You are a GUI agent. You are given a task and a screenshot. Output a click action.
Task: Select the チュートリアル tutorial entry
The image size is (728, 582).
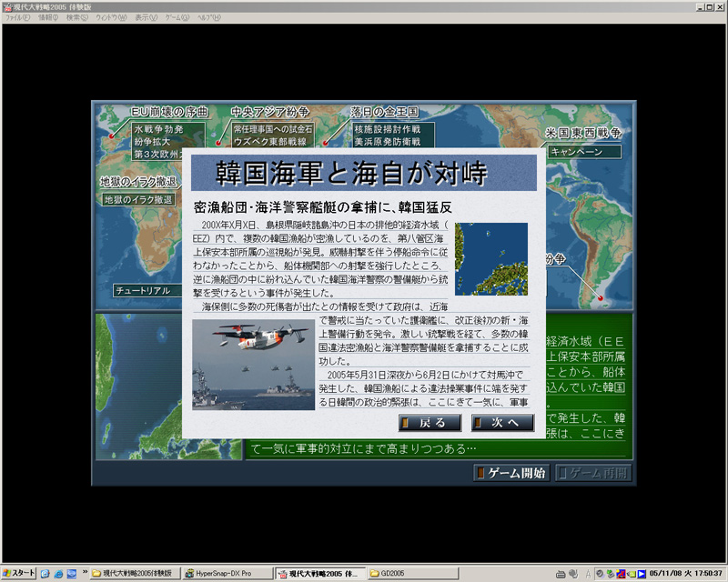[143, 290]
